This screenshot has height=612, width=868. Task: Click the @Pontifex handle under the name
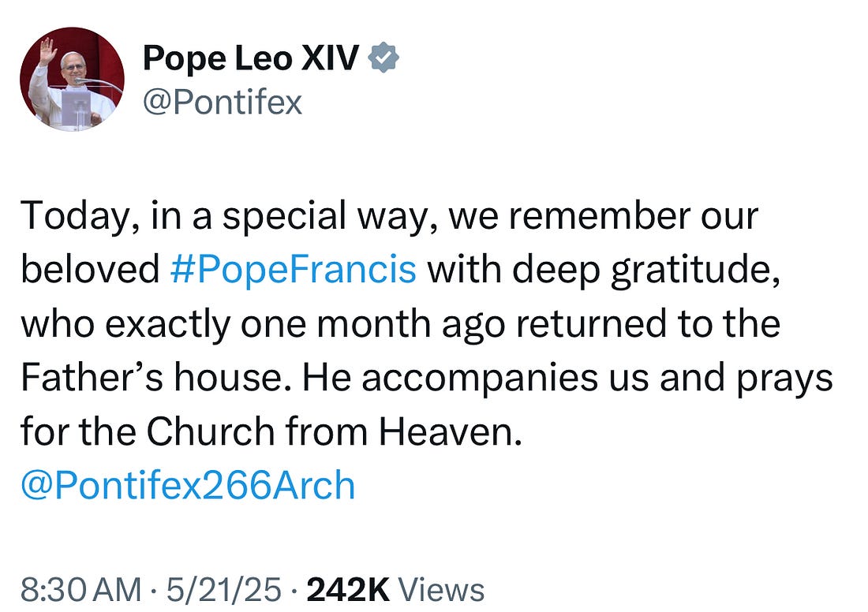(222, 103)
